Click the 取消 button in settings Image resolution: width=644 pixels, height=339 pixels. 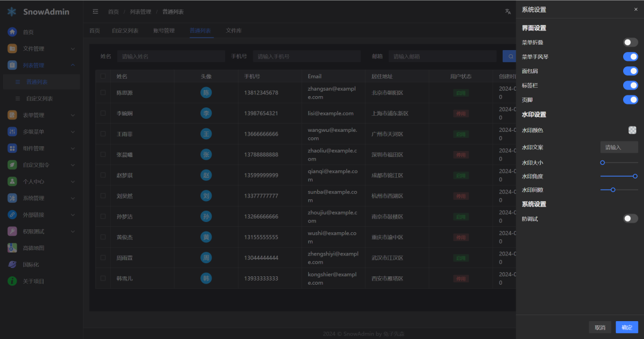(600, 327)
